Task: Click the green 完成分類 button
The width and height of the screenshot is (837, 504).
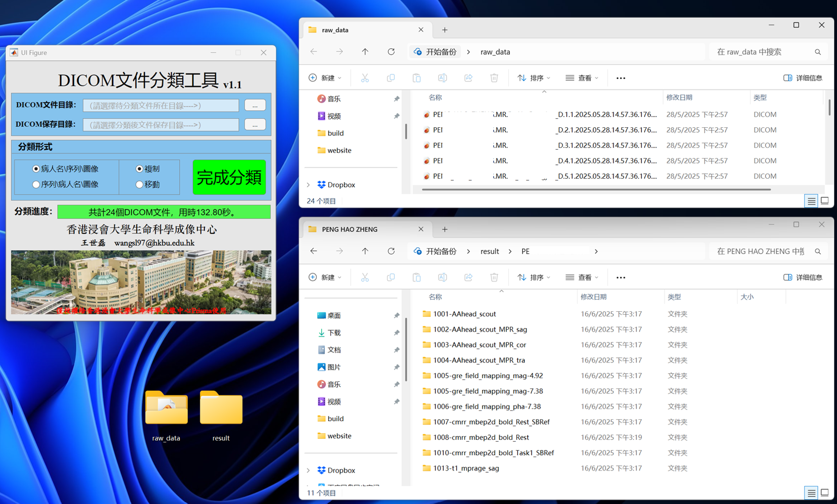Action: tap(229, 177)
